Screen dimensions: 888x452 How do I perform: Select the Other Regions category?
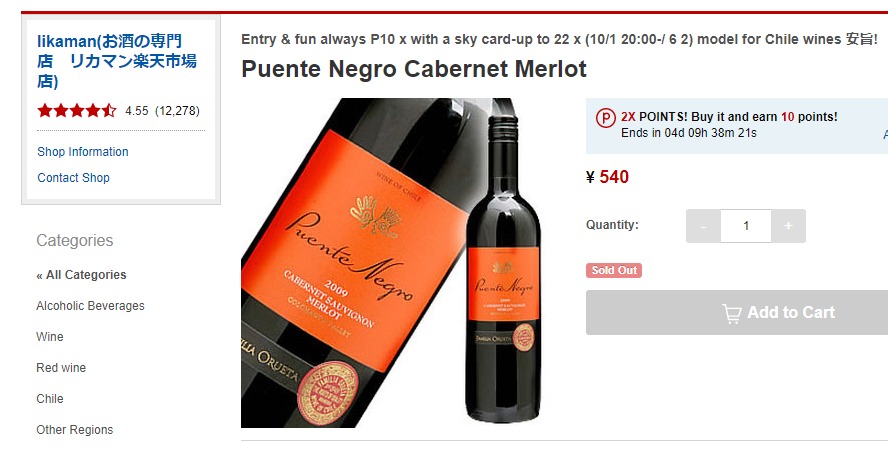75,430
